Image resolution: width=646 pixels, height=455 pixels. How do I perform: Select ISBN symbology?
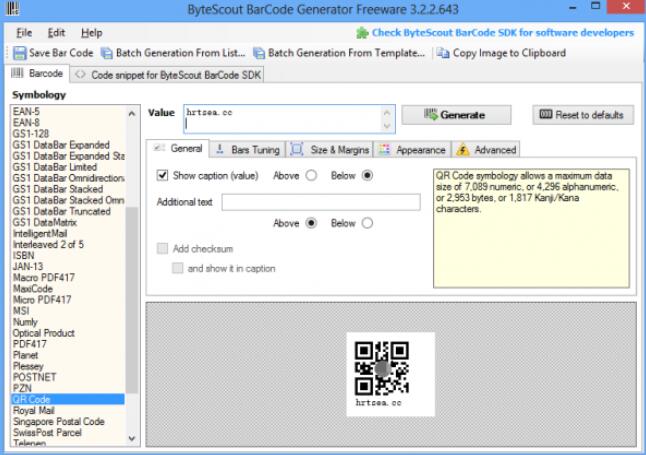point(23,256)
